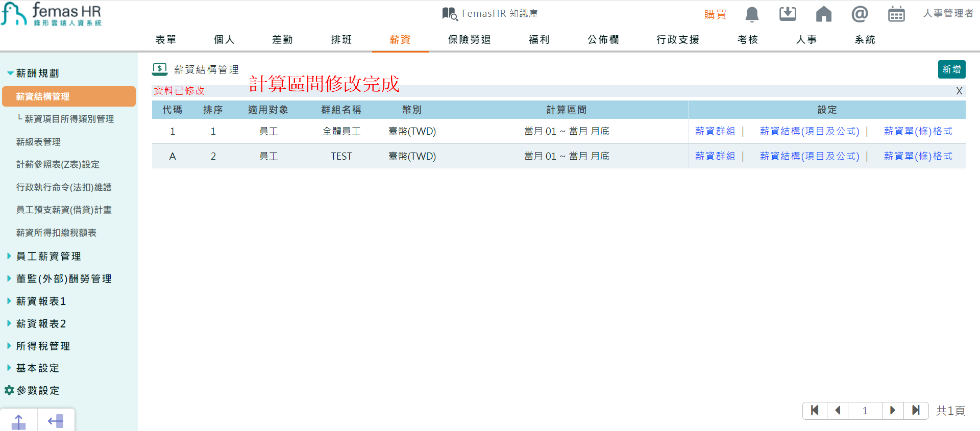Expand the 所得稅管理 section
This screenshot has height=431, width=980.
click(x=43, y=346)
